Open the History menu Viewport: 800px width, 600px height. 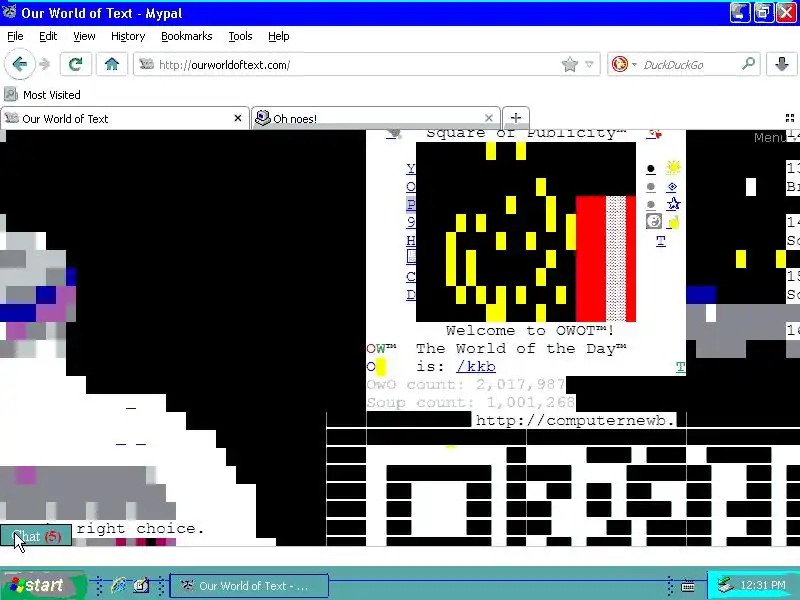click(128, 36)
